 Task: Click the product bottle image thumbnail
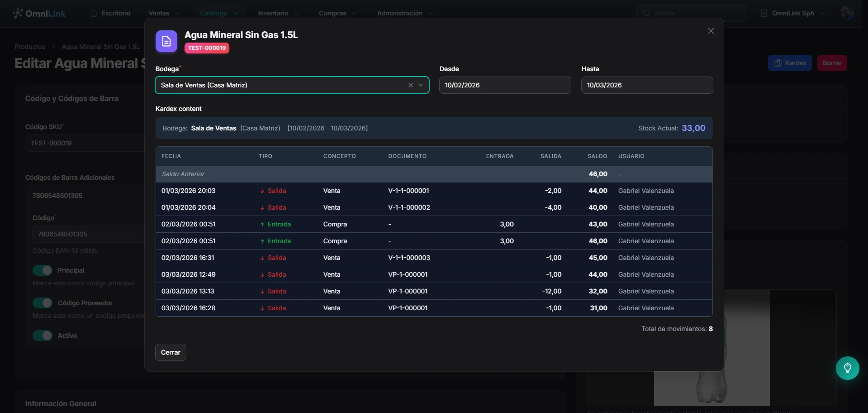tap(712, 348)
